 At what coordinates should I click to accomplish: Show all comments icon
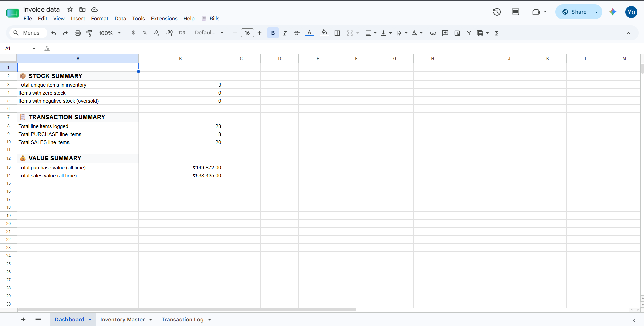click(x=515, y=12)
